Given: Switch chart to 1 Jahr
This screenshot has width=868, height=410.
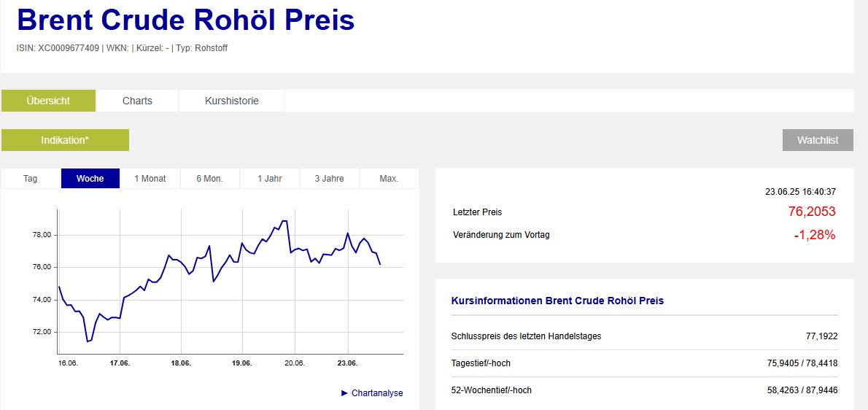Looking at the screenshot, I should (x=269, y=179).
